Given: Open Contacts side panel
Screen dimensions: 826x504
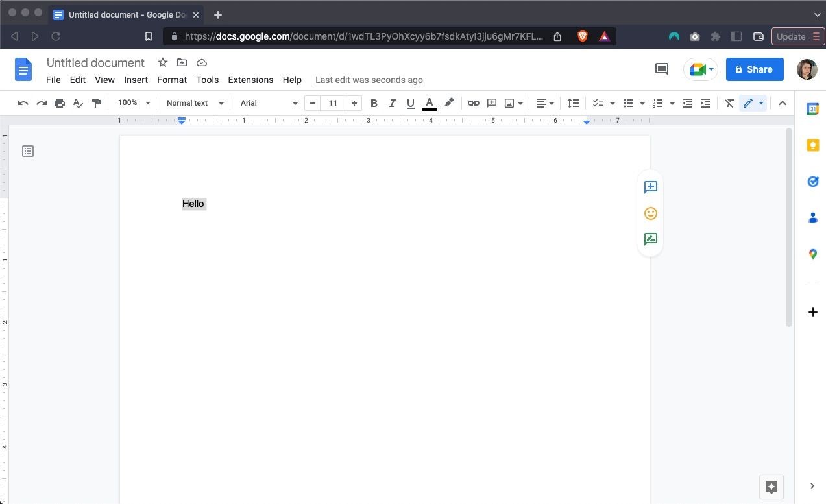Looking at the screenshot, I should 812,218.
